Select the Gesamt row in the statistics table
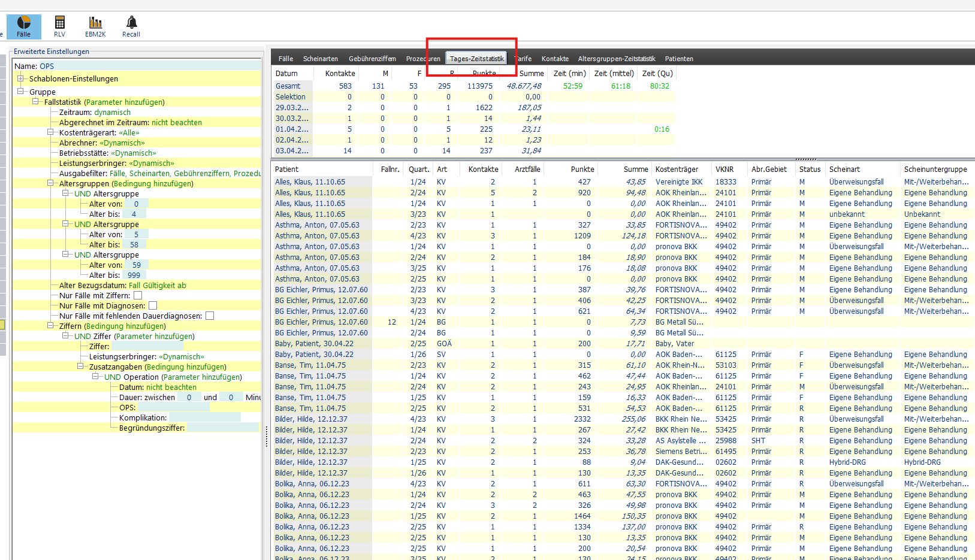This screenshot has height=560, width=975. (288, 86)
